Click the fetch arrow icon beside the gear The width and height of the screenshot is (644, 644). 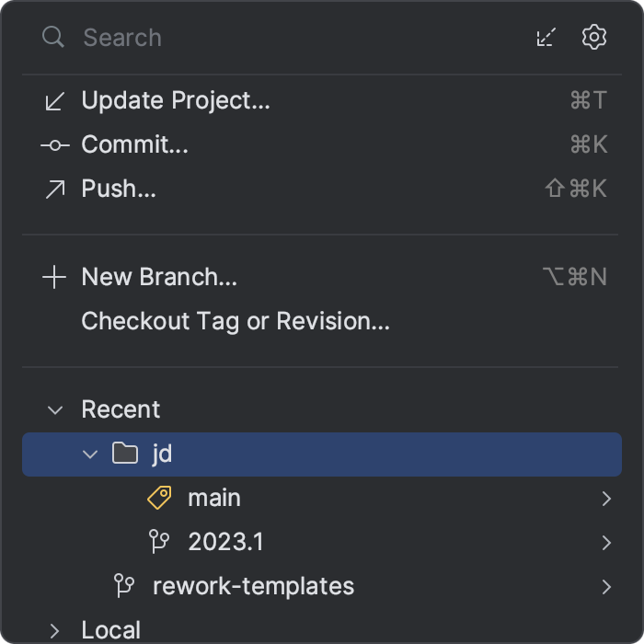[x=546, y=37]
